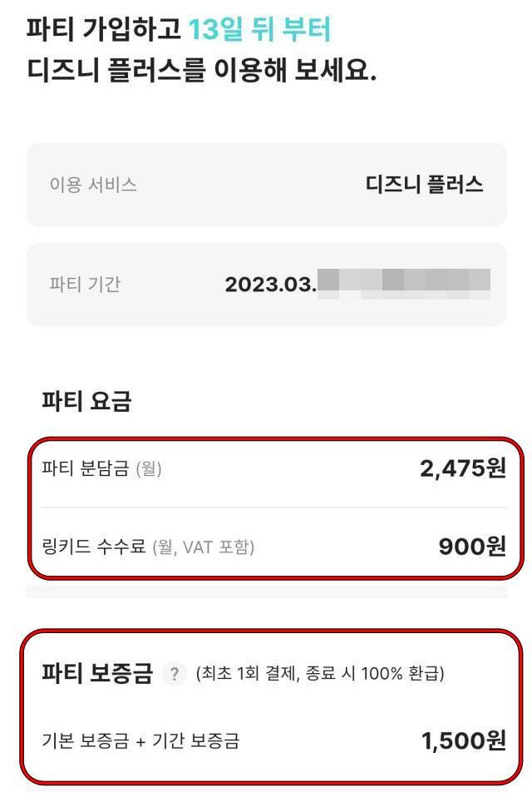Image resolution: width=532 pixels, height=807 pixels.
Task: Tap the 파티 기간 row
Action: tap(266, 281)
